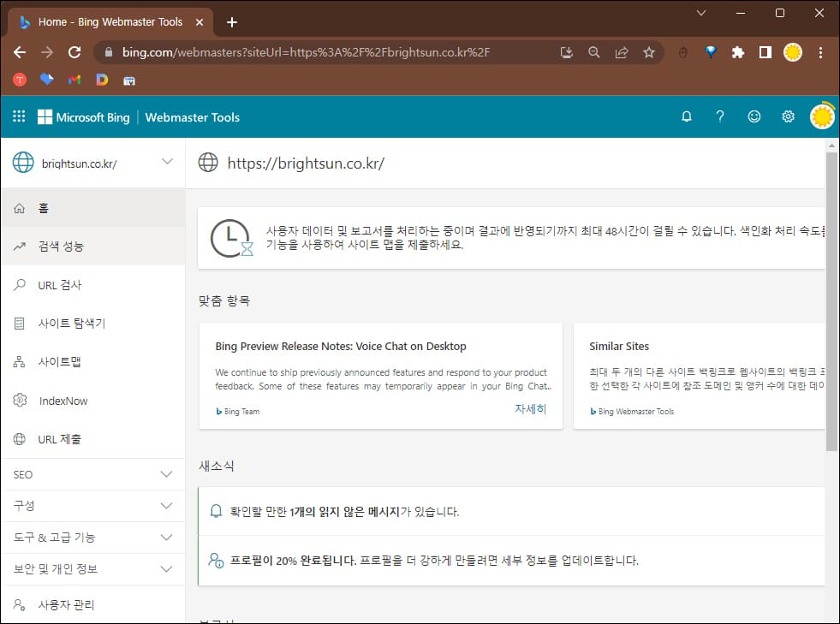Click the Chrome profile sun avatar
The image size is (840, 624).
click(x=792, y=52)
